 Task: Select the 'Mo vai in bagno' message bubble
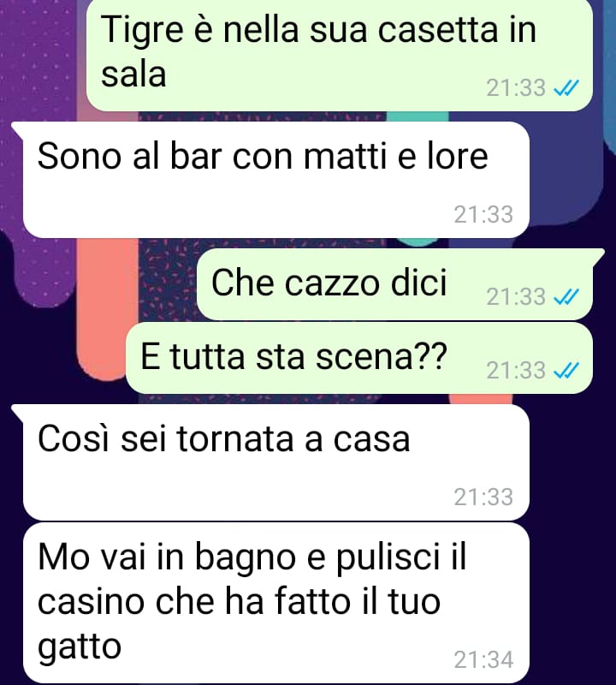[x=275, y=603]
